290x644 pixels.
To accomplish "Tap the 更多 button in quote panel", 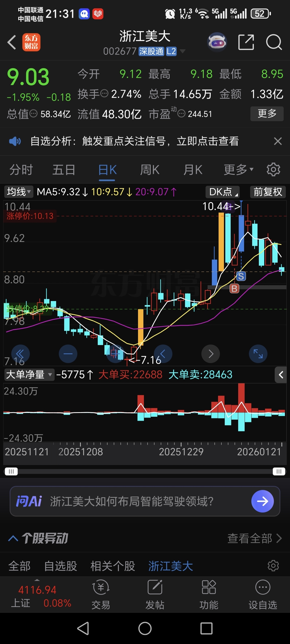I will tap(267, 114).
